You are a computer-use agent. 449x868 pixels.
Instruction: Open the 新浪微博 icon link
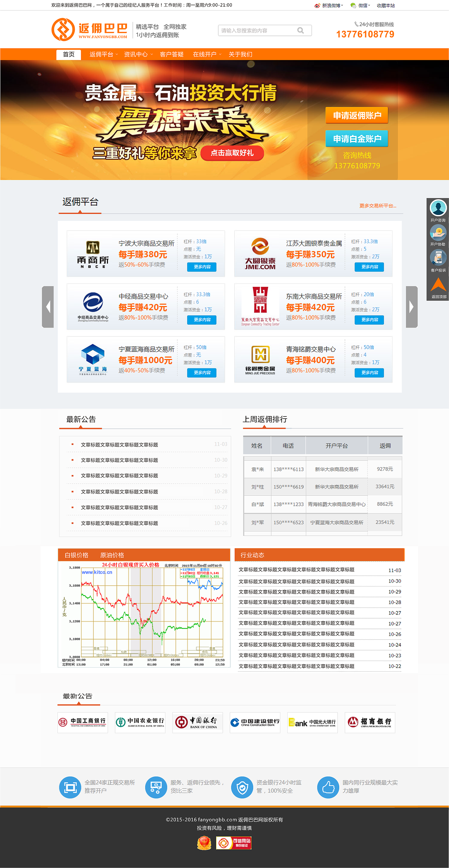(317, 6)
